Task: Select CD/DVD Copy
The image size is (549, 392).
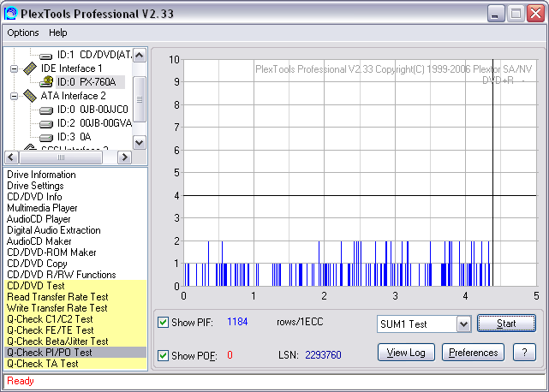Action: 37,264
